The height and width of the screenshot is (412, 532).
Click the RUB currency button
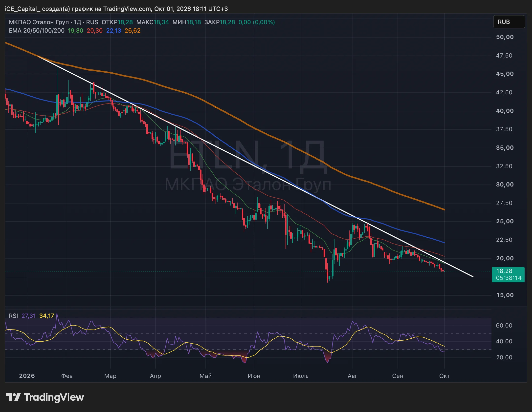[x=509, y=22]
